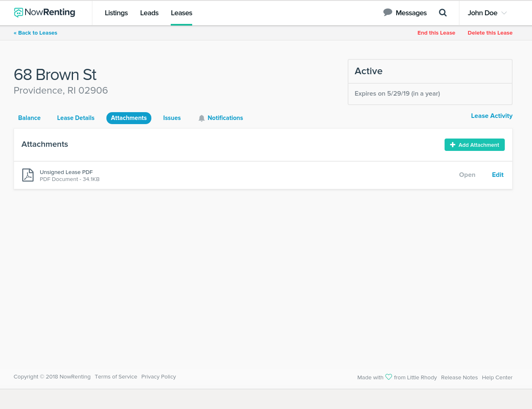The width and height of the screenshot is (532, 409).
Task: Click PDF Document - 34.1KB description
Action: click(70, 179)
